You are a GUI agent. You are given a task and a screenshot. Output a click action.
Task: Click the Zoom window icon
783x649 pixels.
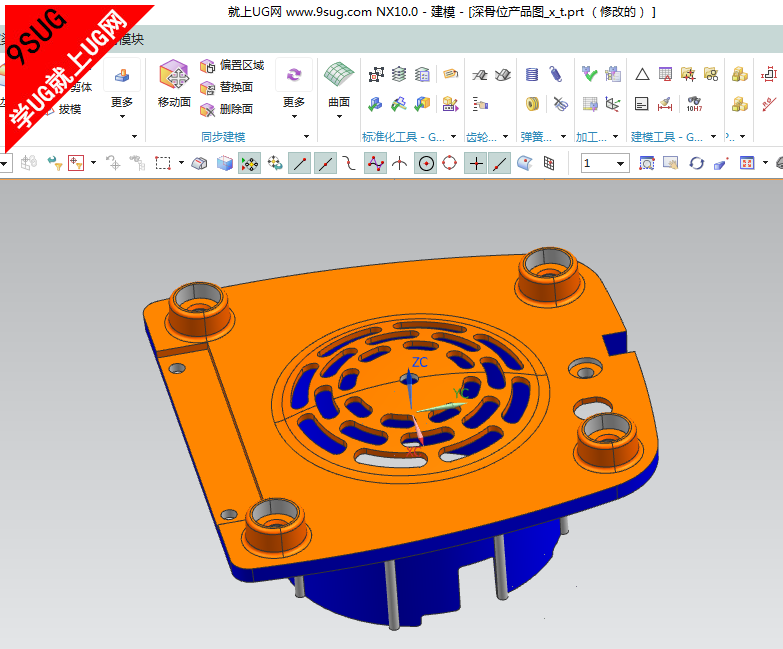(x=647, y=163)
